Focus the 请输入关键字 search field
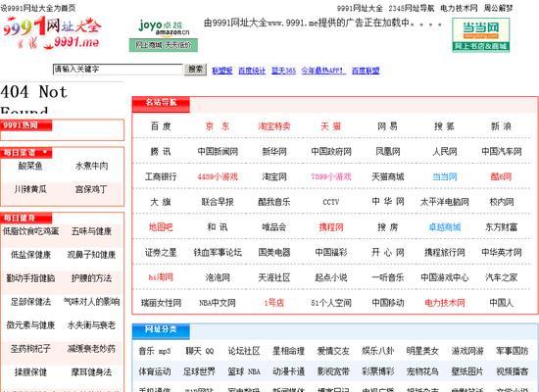The image size is (539, 392). (x=118, y=70)
